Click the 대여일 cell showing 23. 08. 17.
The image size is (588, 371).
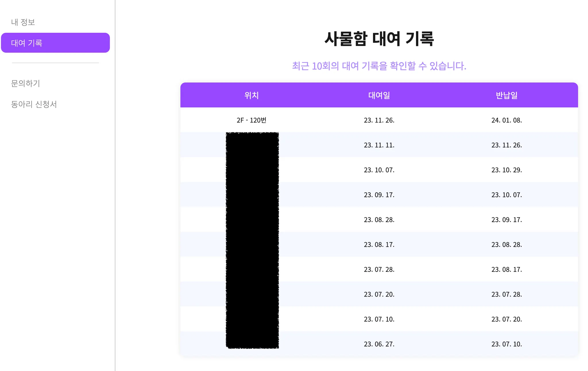(x=379, y=245)
